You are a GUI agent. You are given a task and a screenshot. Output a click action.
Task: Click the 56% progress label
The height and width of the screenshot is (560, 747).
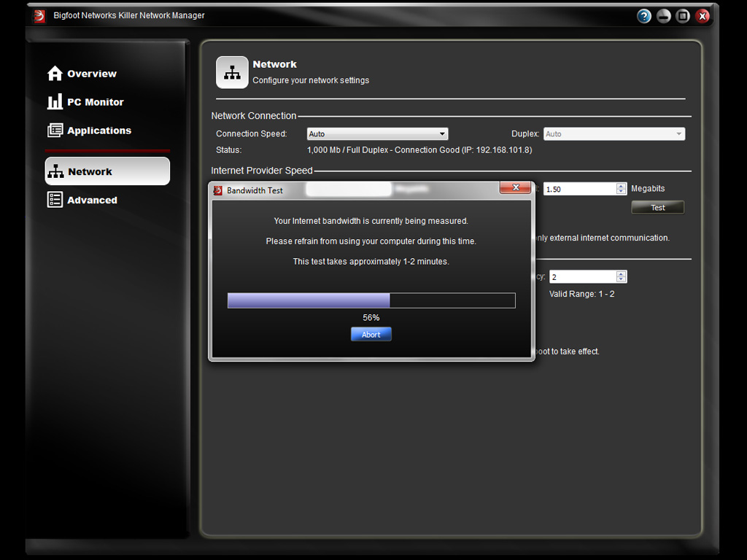[371, 318]
